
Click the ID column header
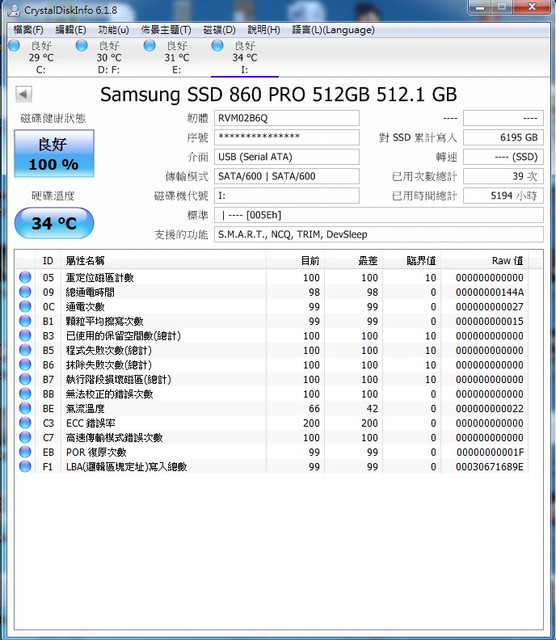tap(48, 261)
